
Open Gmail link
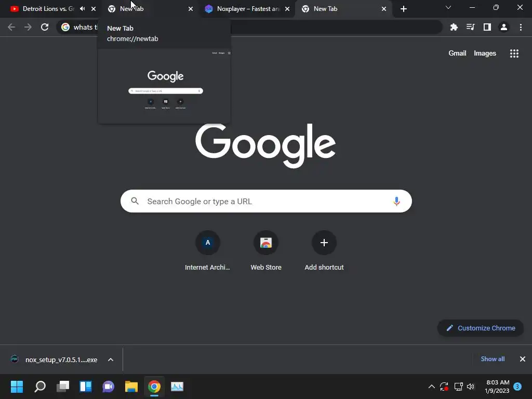click(x=457, y=54)
